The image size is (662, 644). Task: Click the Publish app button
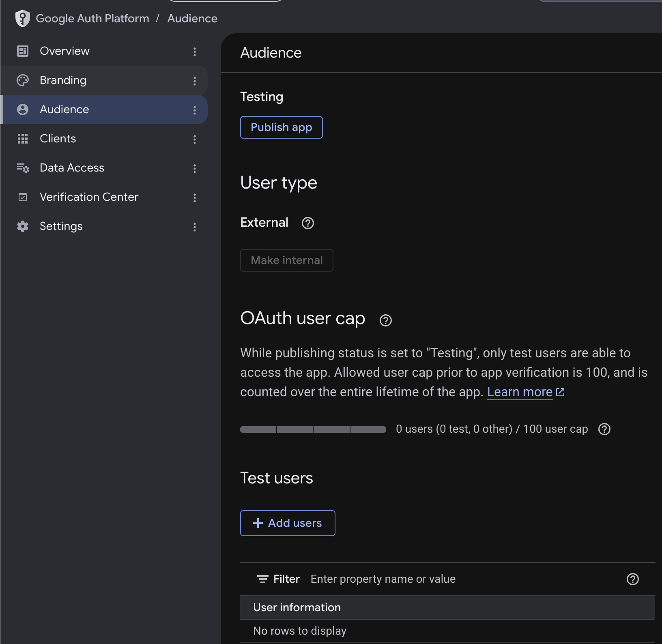(282, 127)
